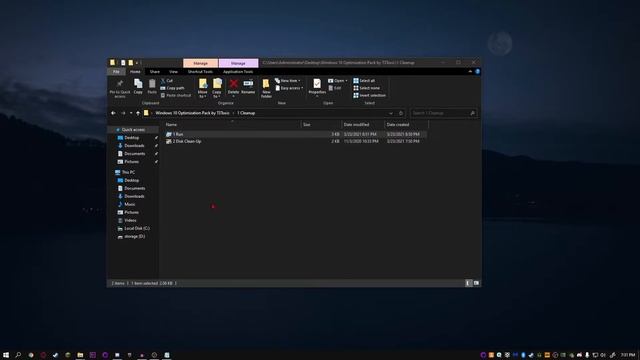This screenshot has height=360, width=640.
Task: Open Desktop under Quick access
Action: click(131, 138)
